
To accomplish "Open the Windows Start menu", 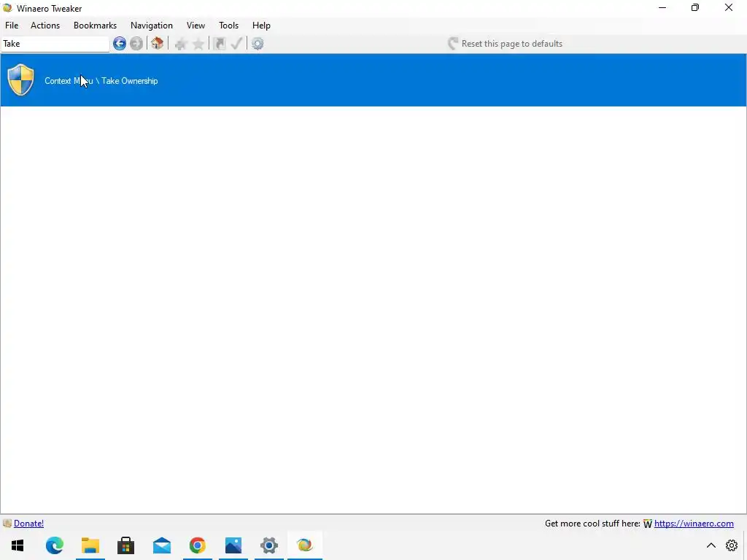I will (18, 545).
